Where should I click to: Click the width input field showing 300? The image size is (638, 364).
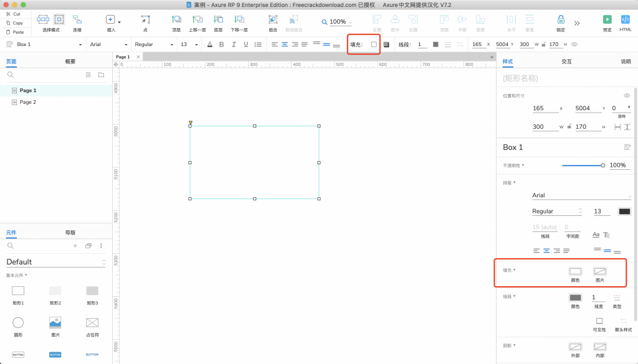point(542,127)
